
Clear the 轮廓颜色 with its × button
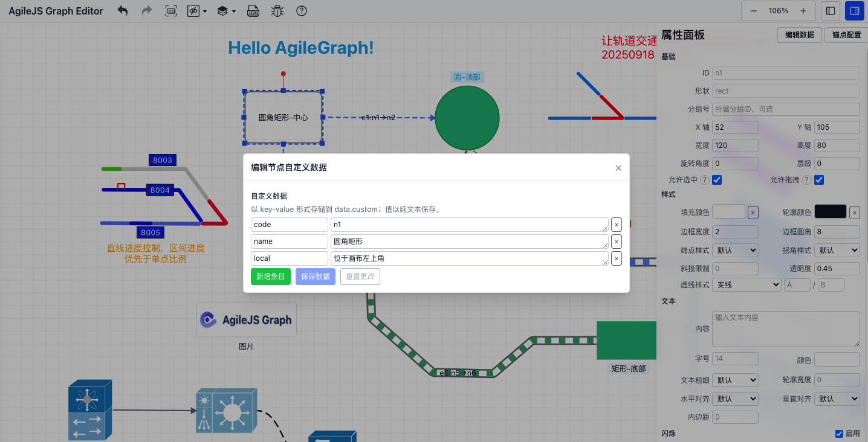[x=855, y=212]
